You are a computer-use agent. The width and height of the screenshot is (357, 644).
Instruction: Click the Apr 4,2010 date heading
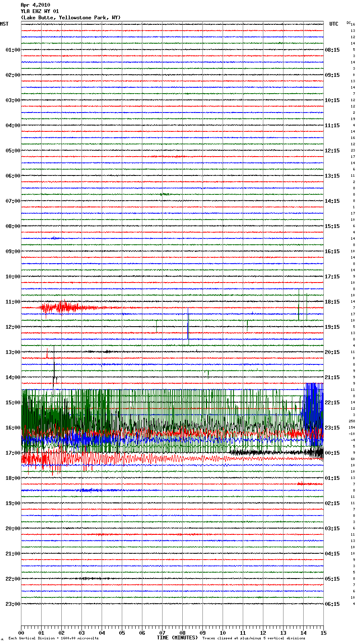pos(35,5)
